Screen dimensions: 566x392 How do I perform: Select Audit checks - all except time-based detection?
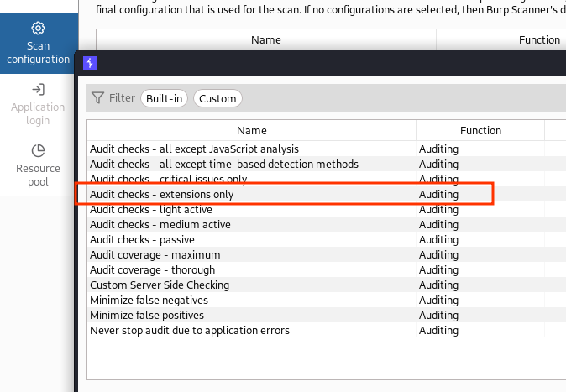tap(224, 165)
